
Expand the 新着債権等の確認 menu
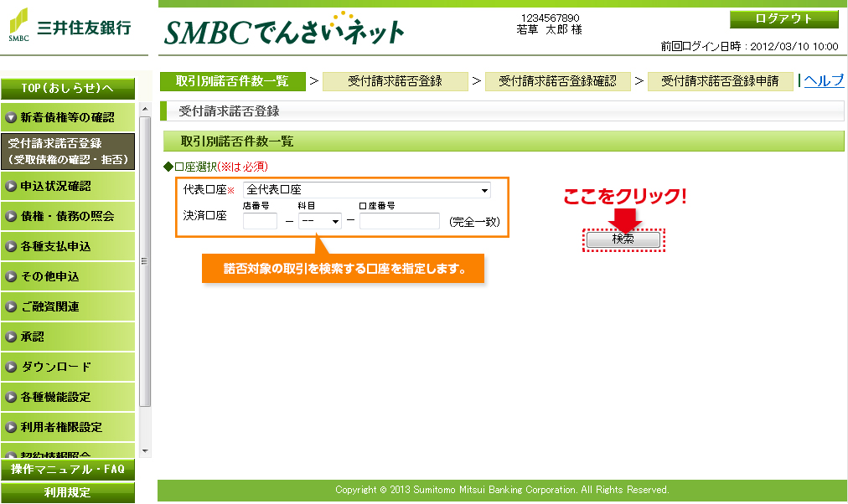(x=68, y=117)
